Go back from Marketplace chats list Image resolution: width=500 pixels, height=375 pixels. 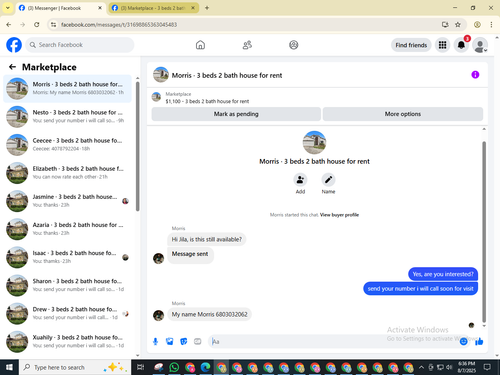coord(12,67)
